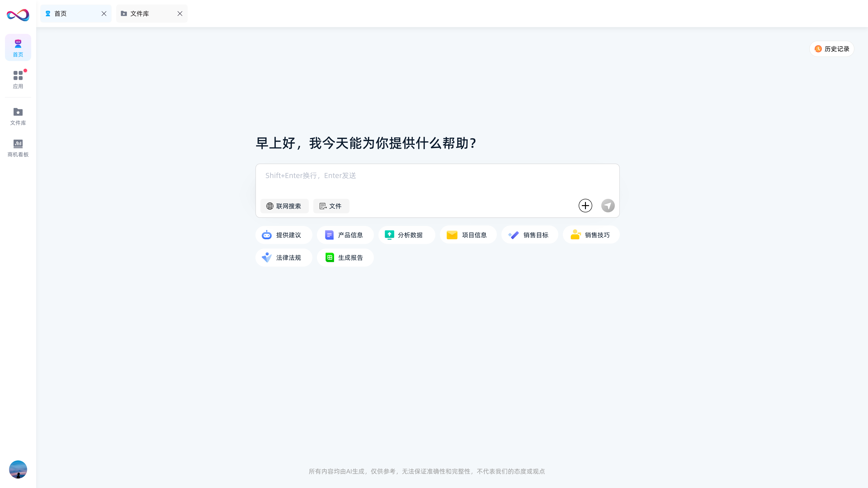Click the plus icon in input box
Viewport: 868px width, 488px height.
tap(585, 205)
